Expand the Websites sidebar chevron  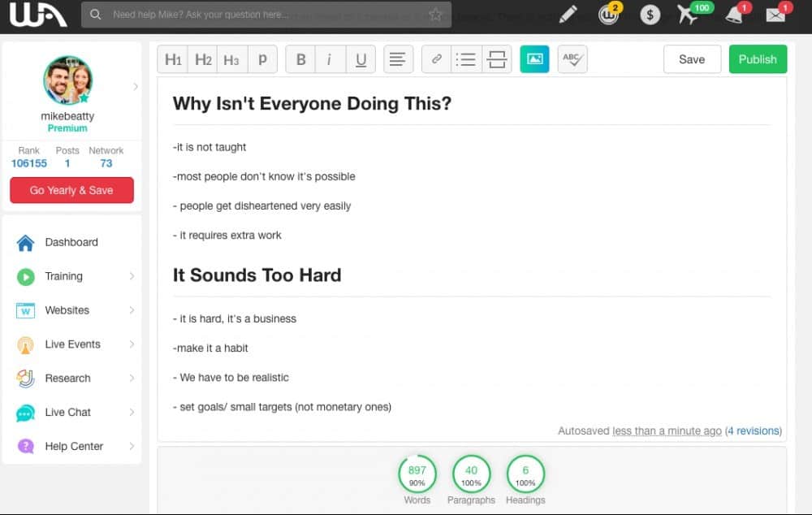(132, 310)
